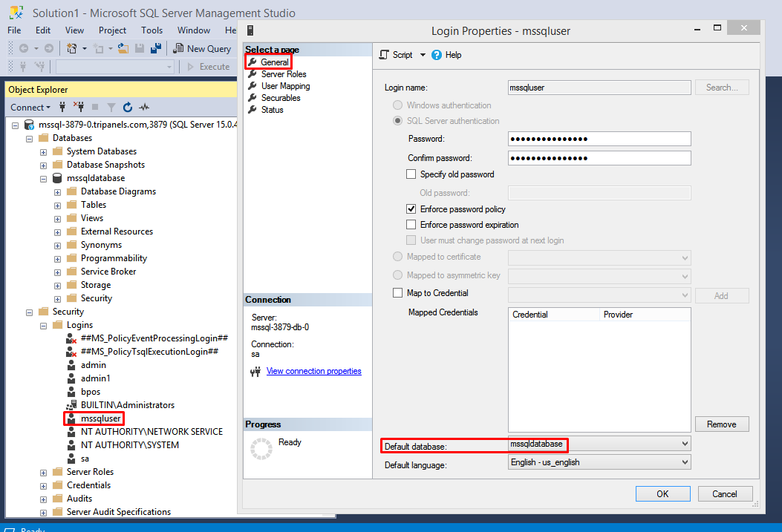Viewport: 782px width, 532px height.
Task: Check the Specify old password checkbox
Action: pos(411,174)
